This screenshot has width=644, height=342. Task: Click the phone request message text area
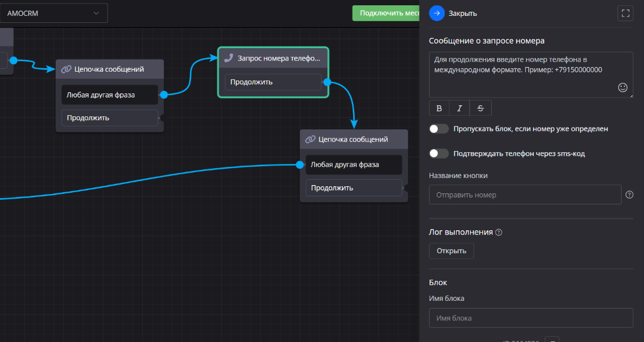point(523,73)
